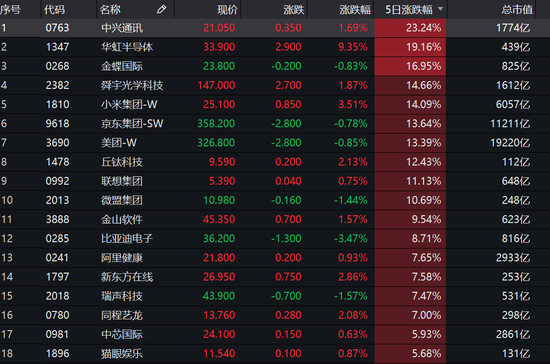Click the 涨跌幅 column header

[355, 10]
